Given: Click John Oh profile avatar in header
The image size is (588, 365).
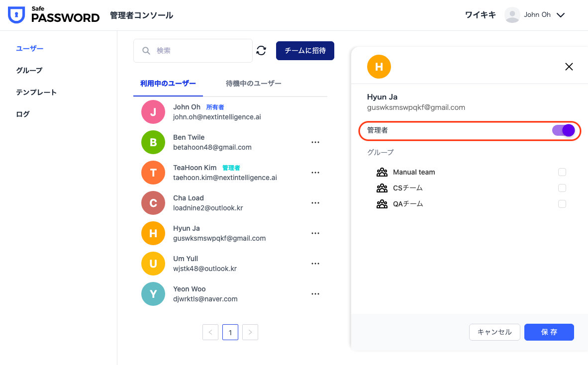Looking at the screenshot, I should (x=512, y=15).
